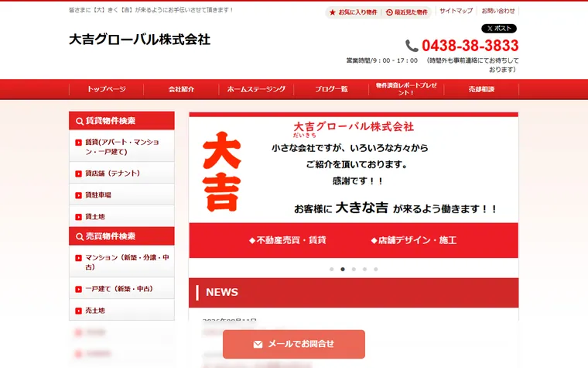Click the red arrow icon beside 賃土地
Image resolution: width=588 pixels, height=368 pixels.
click(x=78, y=217)
